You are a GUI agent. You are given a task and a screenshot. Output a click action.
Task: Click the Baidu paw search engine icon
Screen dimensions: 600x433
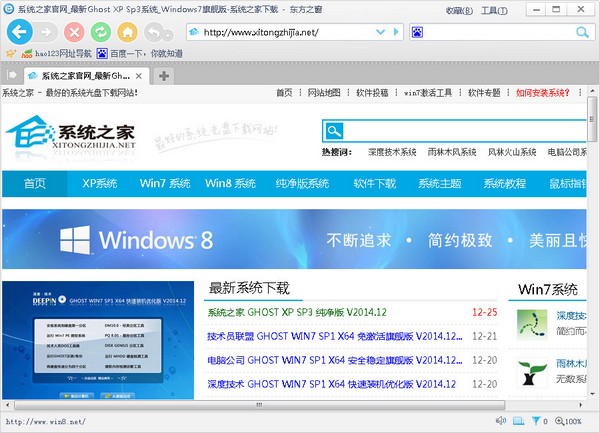tap(417, 32)
